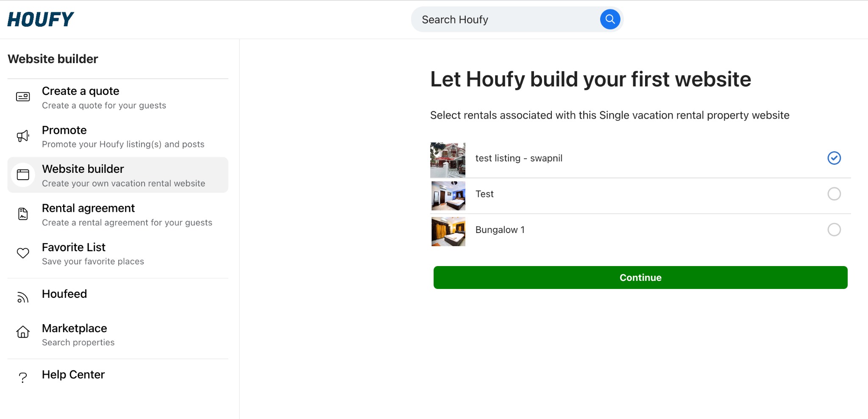Select Website builder in sidebar
Screen dimensions: 868x419
click(x=118, y=175)
